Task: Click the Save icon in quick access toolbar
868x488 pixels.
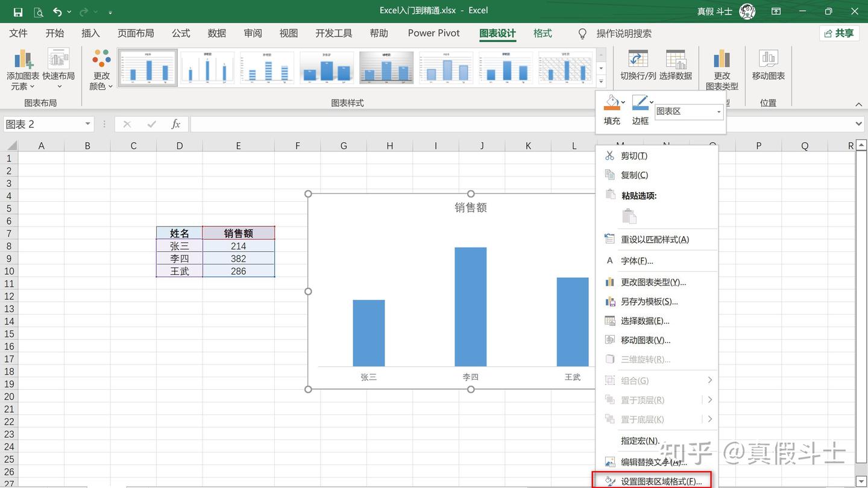Action: (18, 11)
